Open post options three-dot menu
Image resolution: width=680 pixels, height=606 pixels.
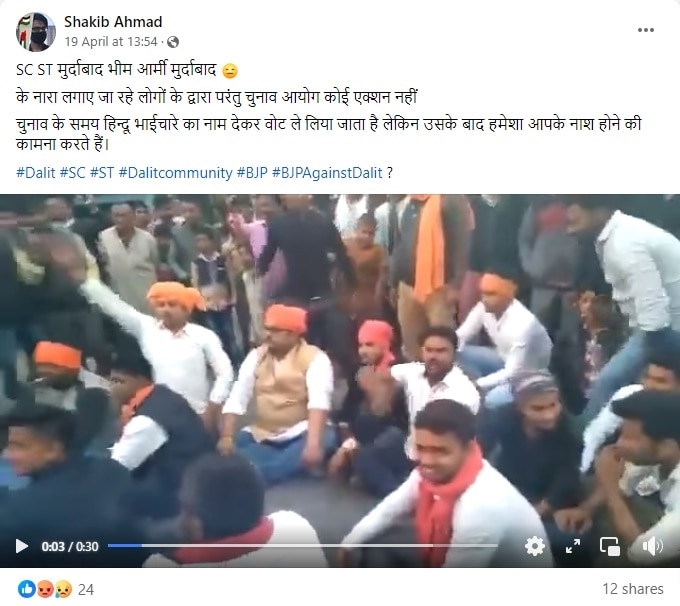point(645,30)
